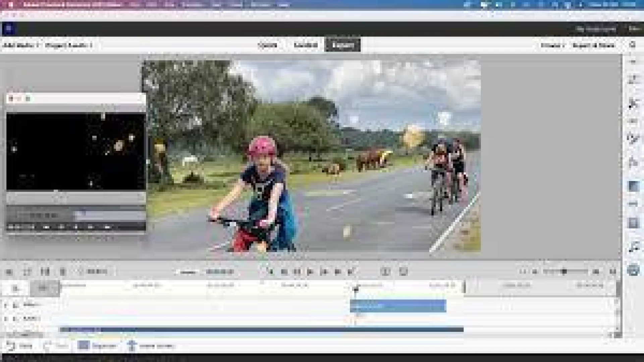Click the search magnifier icon at top right

point(632,45)
